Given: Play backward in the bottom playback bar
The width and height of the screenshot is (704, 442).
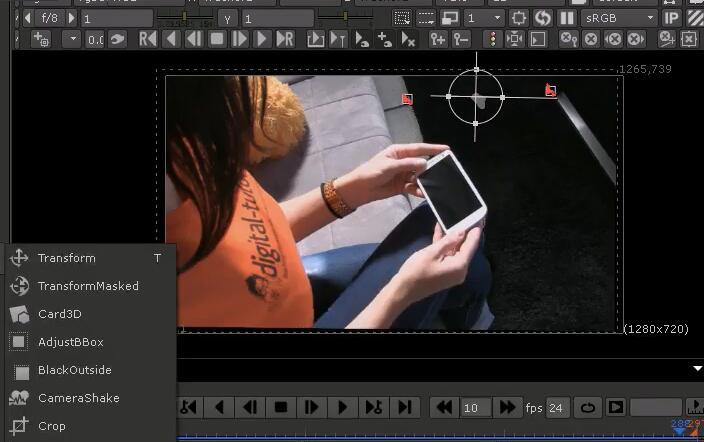Looking at the screenshot, I should [x=219, y=407].
